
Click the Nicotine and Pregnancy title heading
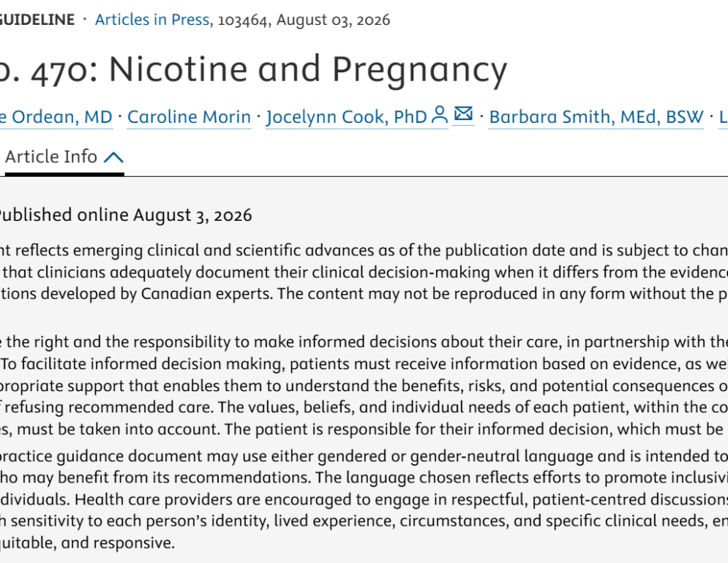click(253, 69)
